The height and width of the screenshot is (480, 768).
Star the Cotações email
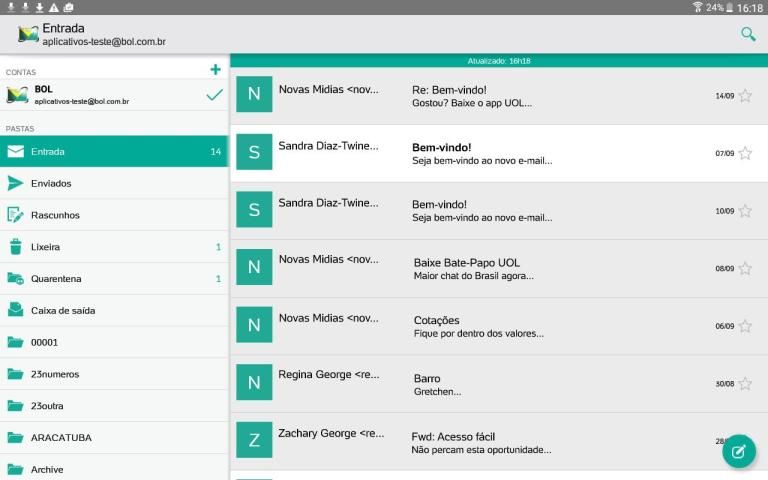[x=745, y=326]
